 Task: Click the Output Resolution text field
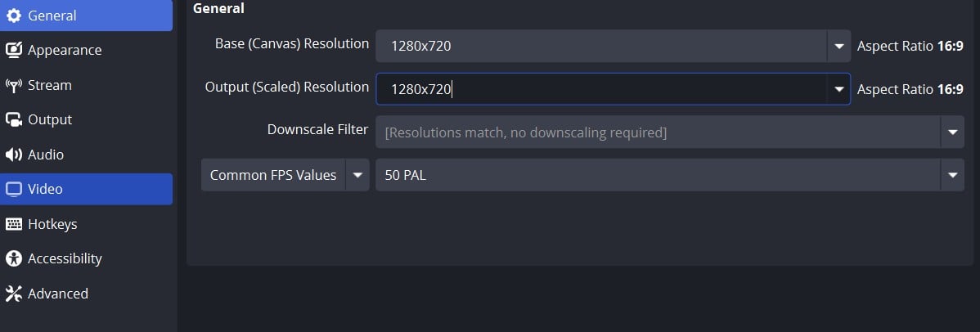[601, 89]
